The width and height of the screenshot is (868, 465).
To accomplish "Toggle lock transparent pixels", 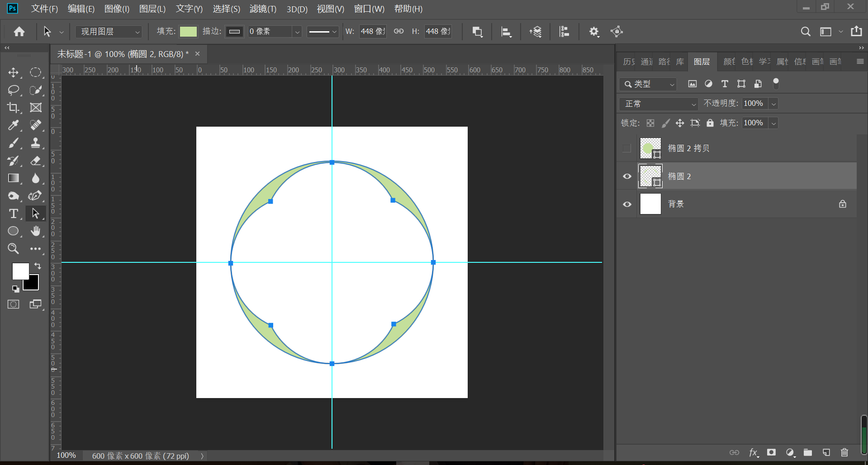I will coord(650,123).
